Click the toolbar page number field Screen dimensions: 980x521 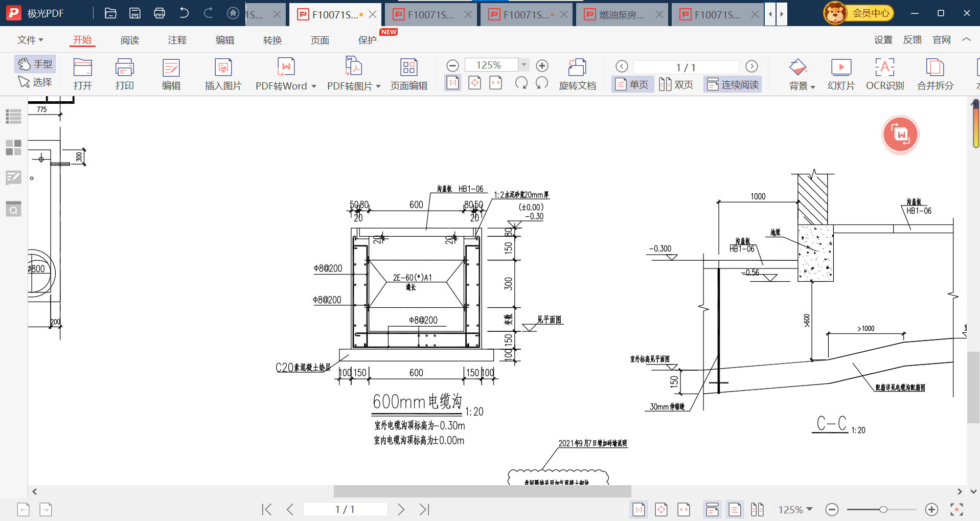(x=686, y=67)
